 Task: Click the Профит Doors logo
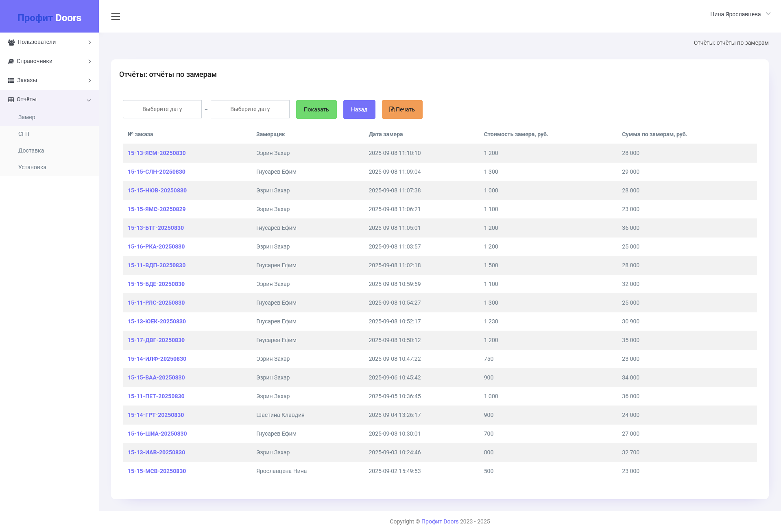pos(49,17)
